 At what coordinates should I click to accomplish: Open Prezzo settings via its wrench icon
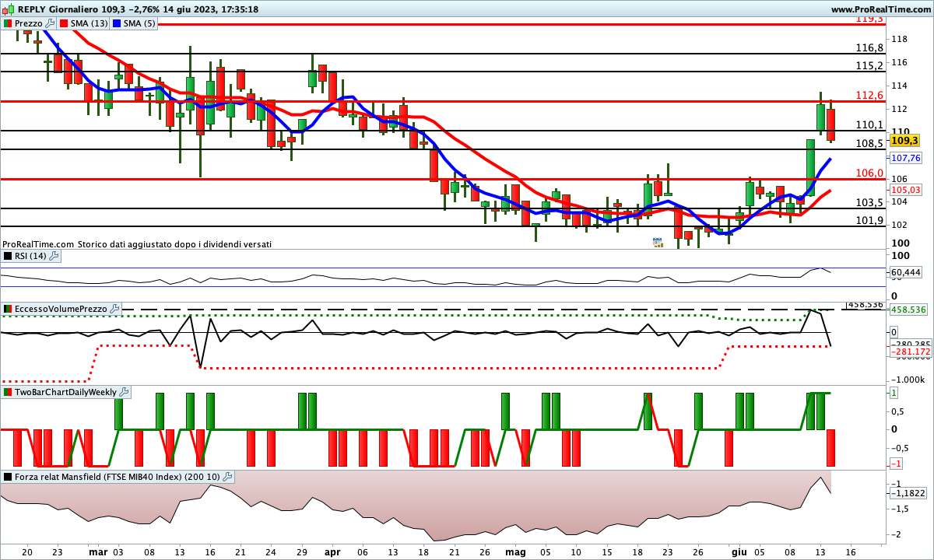coord(50,23)
